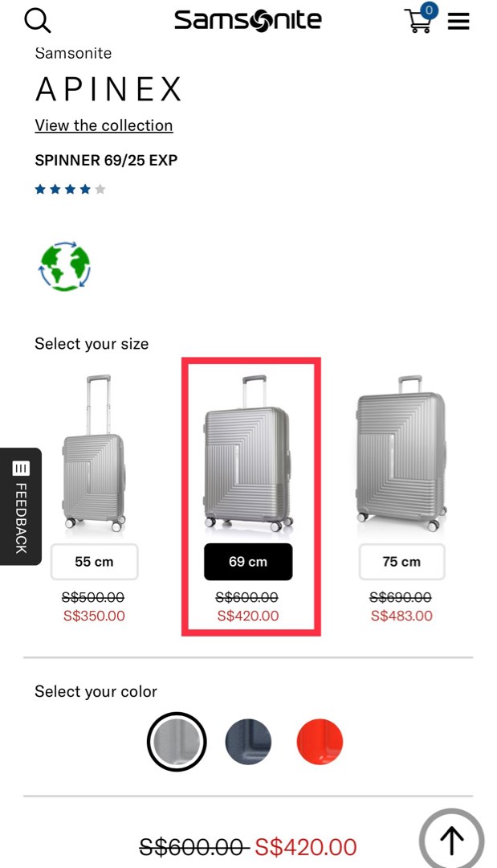Click the cart item count badge
Image resolution: width=497 pixels, height=868 pixels.
tap(428, 10)
